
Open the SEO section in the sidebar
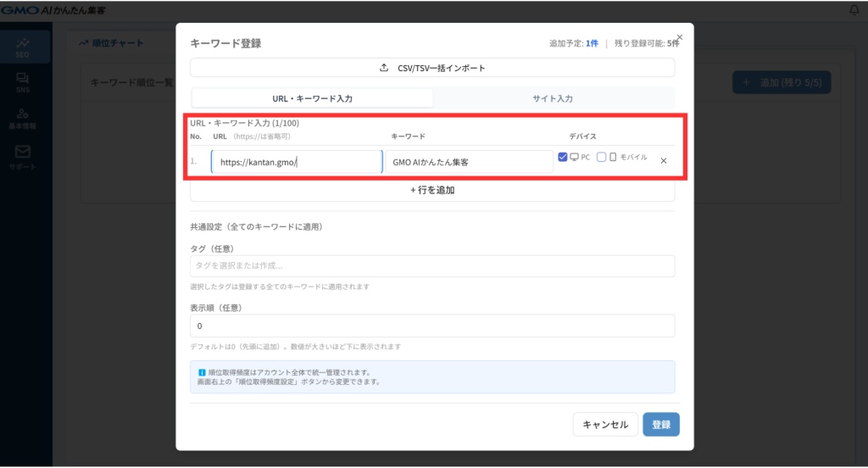(23, 47)
